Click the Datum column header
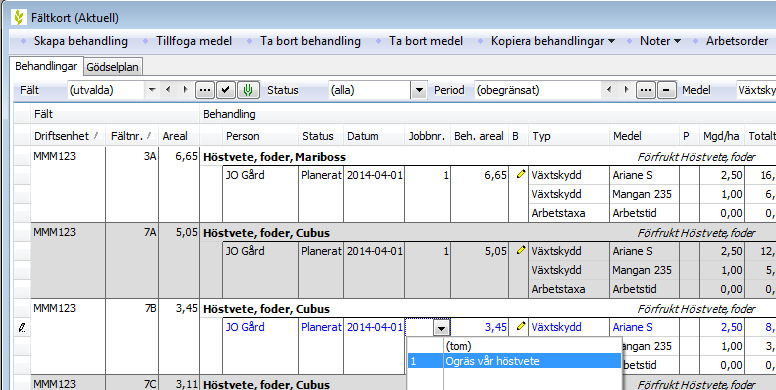 coord(374,136)
